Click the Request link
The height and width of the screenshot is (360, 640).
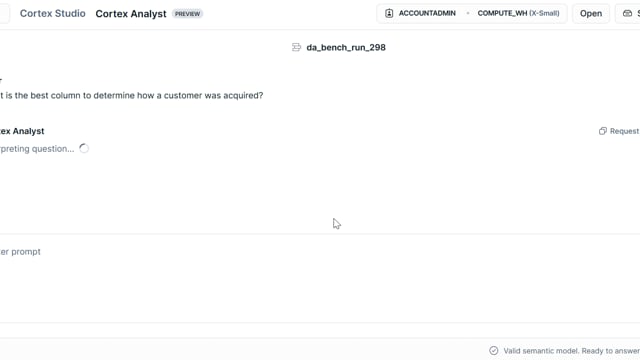pyautogui.click(x=624, y=131)
